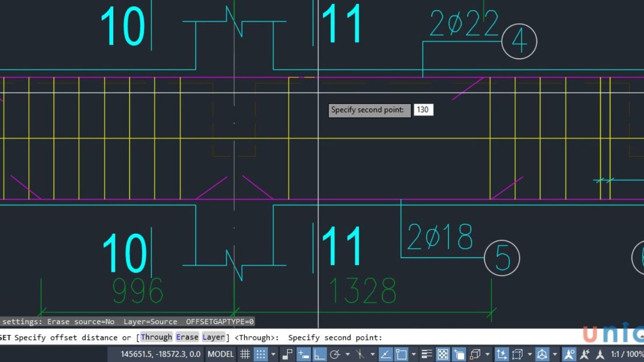Toggle Dynamic UCS icon
Image resolution: width=644 pixels, height=362 pixels.
(x=502, y=354)
